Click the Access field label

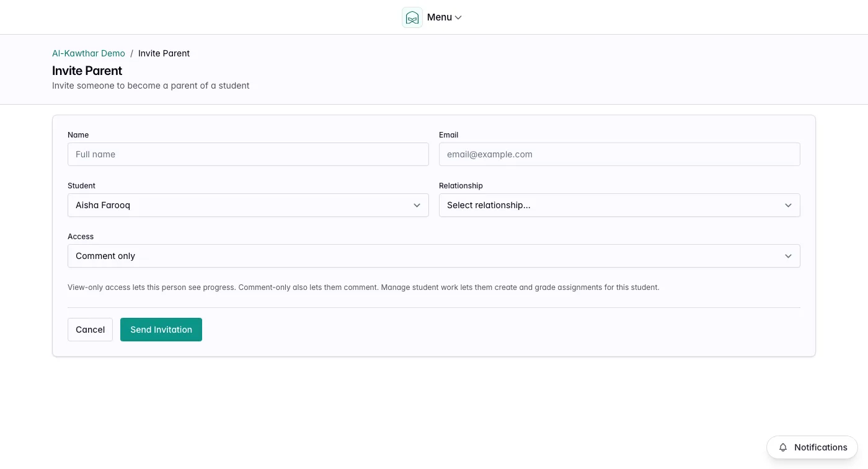(x=81, y=237)
